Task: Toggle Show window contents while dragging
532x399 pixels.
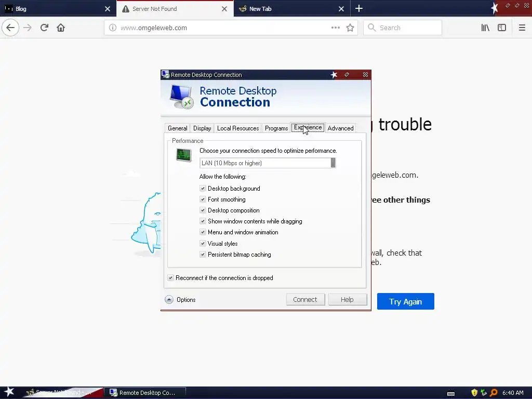Action: click(203, 221)
